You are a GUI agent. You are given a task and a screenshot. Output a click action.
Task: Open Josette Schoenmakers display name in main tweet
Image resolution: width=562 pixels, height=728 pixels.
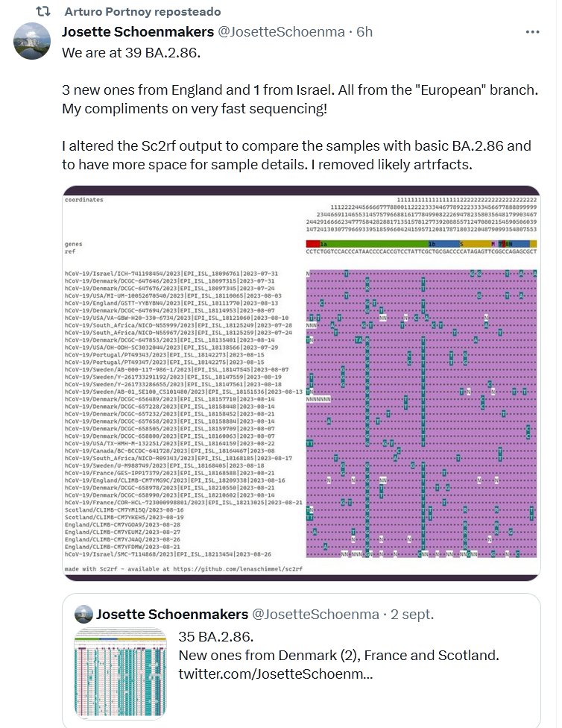[136, 31]
